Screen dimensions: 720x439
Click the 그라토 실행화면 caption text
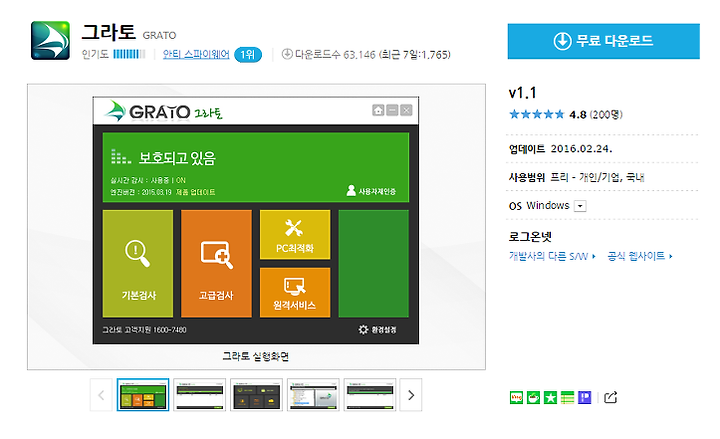255,356
